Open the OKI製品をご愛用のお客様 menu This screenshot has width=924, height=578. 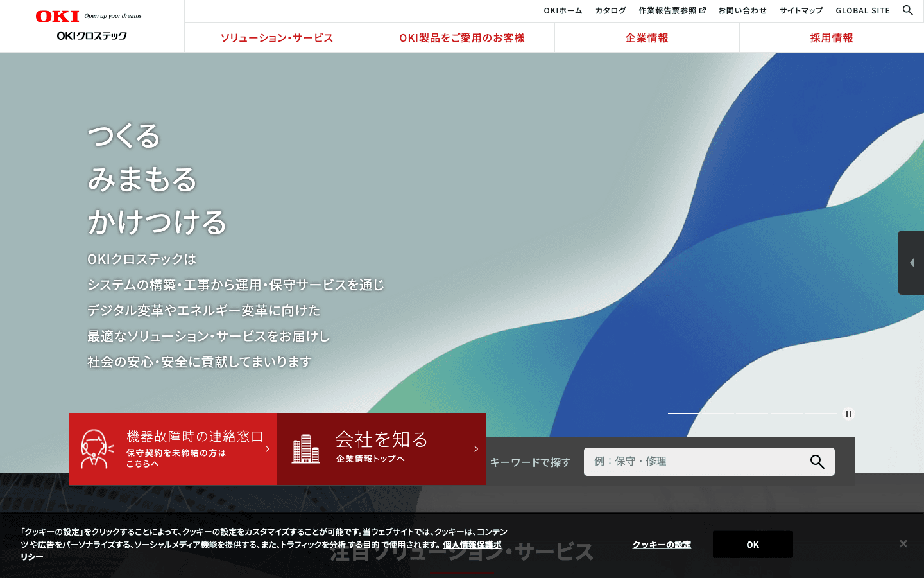click(x=462, y=38)
